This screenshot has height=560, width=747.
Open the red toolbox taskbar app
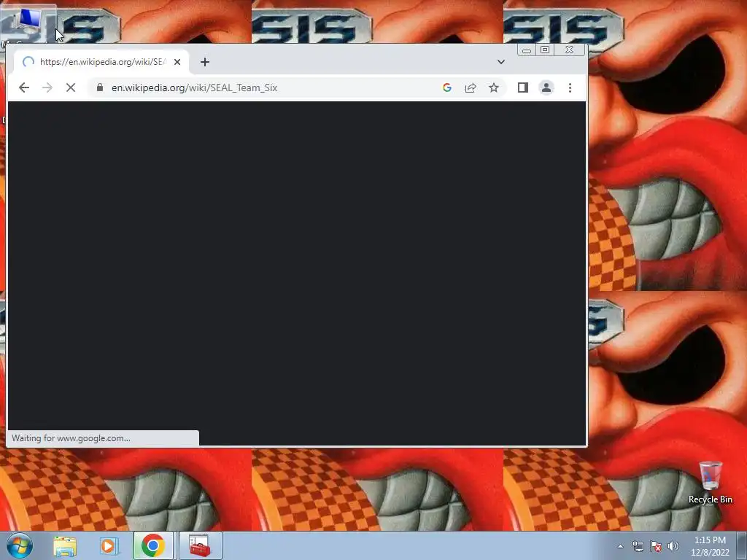tap(200, 545)
